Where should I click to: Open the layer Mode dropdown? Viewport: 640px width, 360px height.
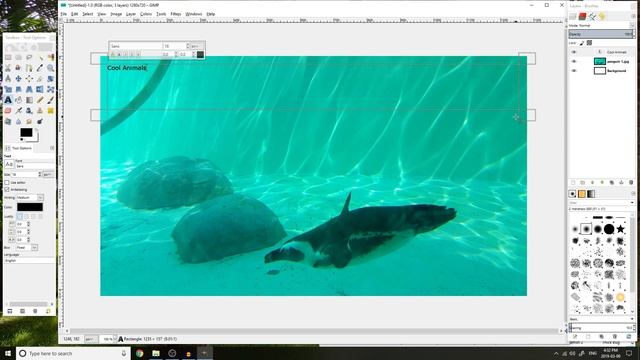(602, 25)
